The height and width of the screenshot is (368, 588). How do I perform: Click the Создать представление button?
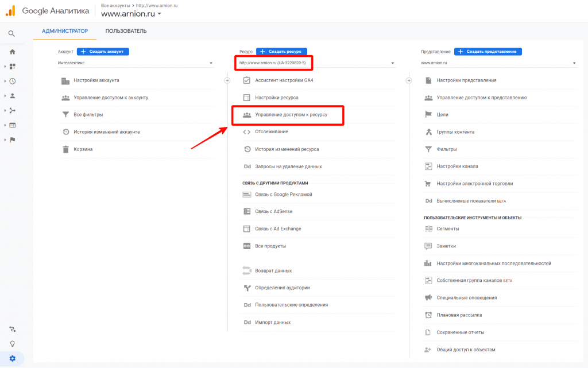488,51
